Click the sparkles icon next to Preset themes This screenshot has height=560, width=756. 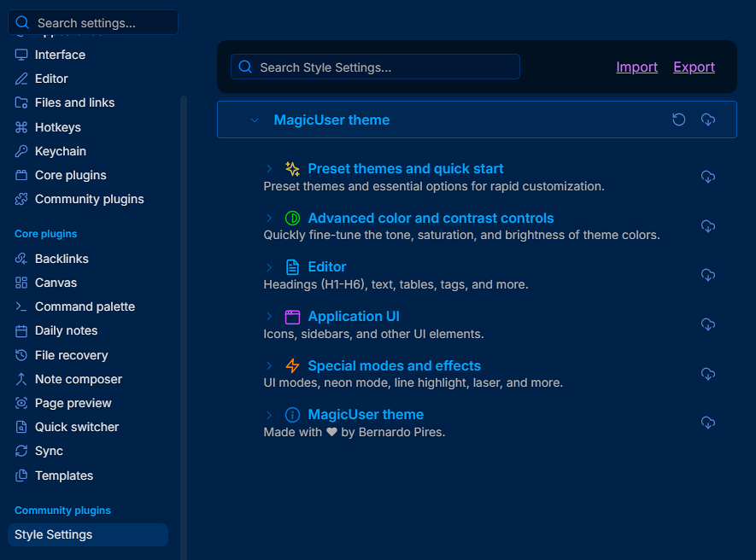point(292,169)
